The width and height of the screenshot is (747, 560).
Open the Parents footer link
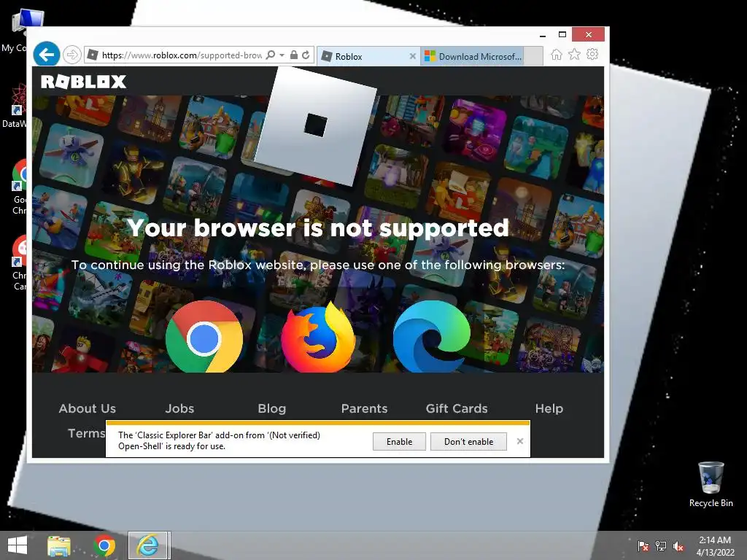pos(365,408)
